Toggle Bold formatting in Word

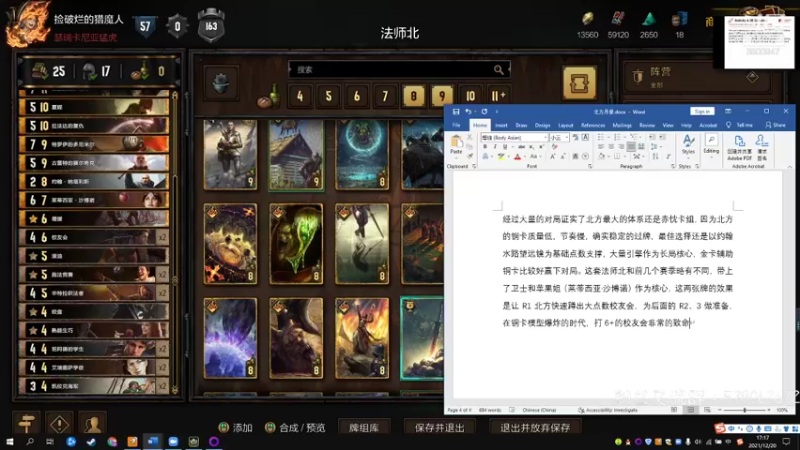coord(485,147)
